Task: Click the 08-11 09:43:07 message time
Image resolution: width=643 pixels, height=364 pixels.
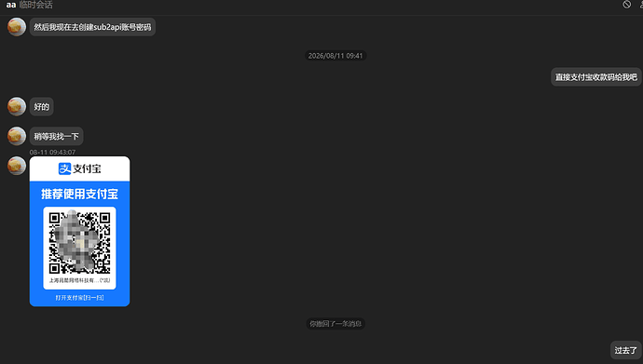Action: click(x=52, y=152)
